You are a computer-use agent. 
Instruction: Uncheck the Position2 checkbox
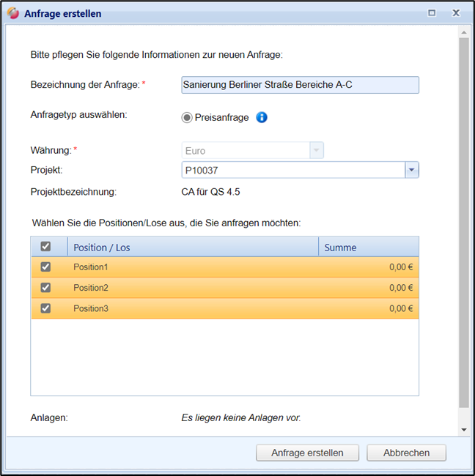click(45, 288)
